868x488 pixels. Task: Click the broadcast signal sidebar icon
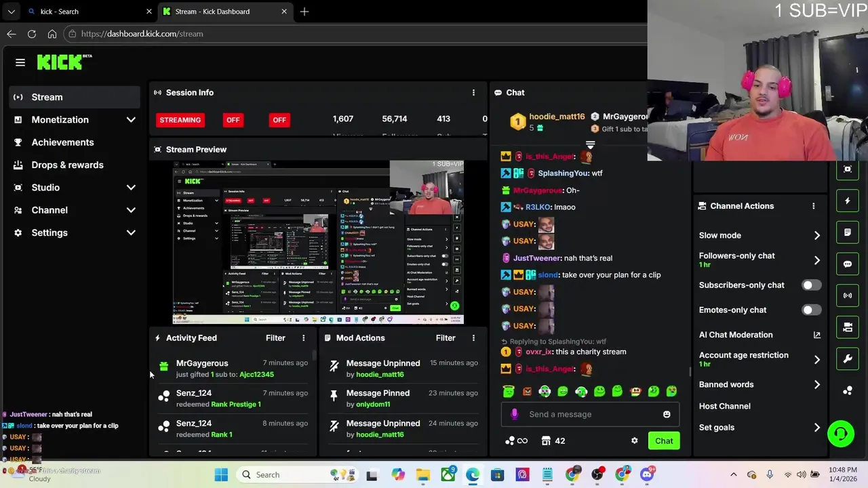tap(848, 296)
